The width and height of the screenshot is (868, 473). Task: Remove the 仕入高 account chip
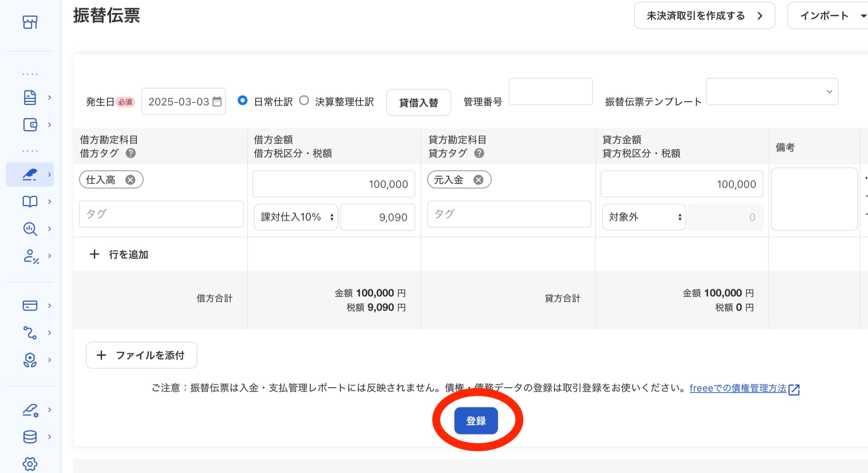[130, 180]
